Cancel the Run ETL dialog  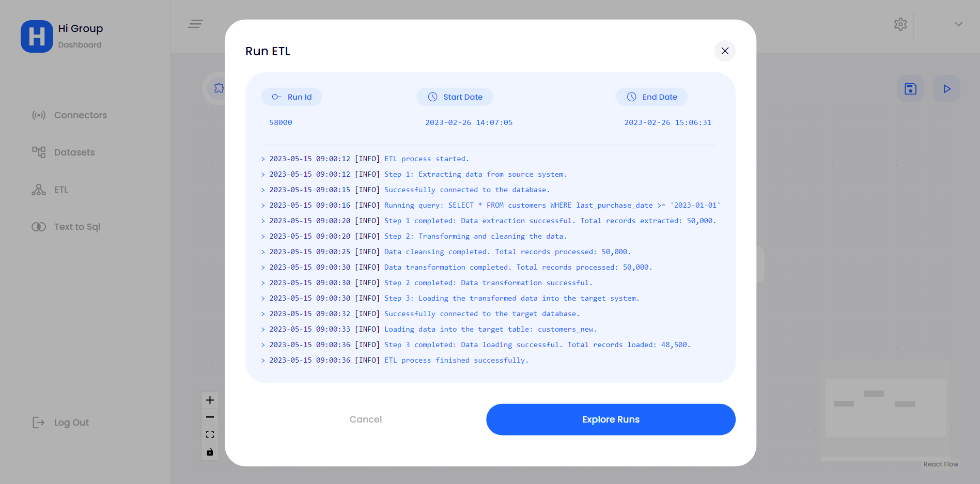pyautogui.click(x=366, y=419)
